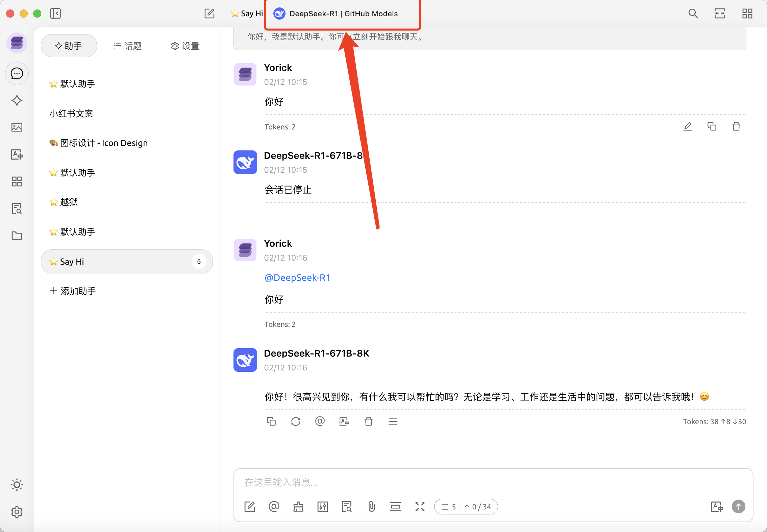Click the translate icon in the left sidebar
This screenshot has height=532, width=767.
(x=17, y=154)
